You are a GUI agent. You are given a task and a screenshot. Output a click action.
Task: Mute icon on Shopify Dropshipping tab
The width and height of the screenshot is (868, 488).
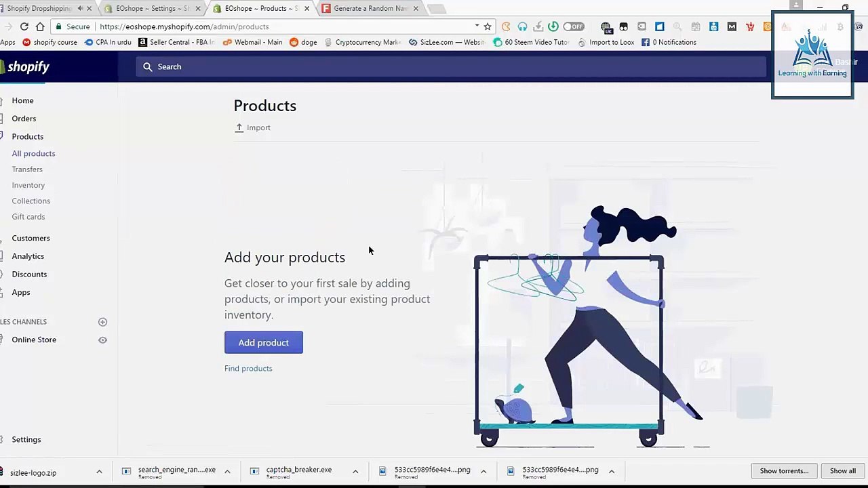coord(80,9)
